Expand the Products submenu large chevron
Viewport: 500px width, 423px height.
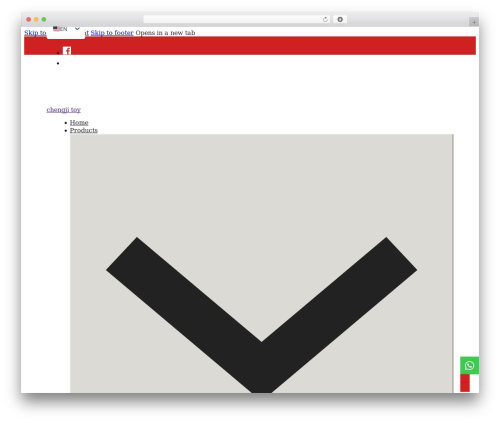pos(262,263)
